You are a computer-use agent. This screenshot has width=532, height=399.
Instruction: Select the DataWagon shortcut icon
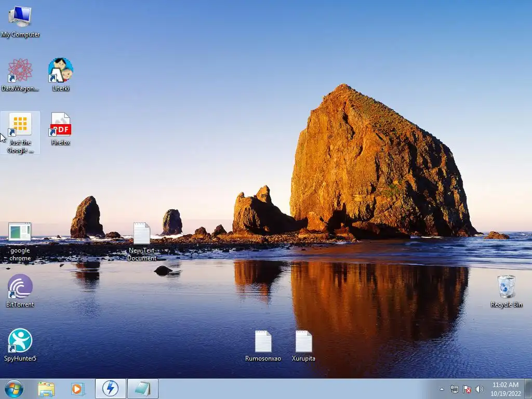[20, 75]
